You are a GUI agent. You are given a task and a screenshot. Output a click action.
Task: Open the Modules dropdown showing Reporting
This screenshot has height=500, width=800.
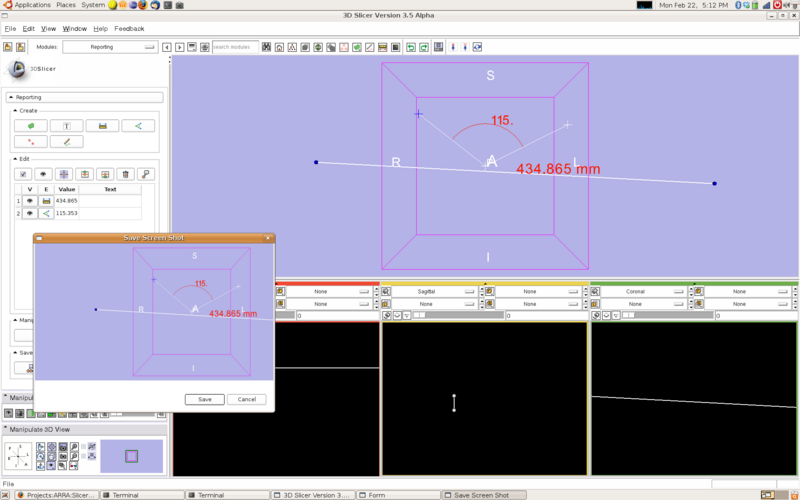click(109, 47)
